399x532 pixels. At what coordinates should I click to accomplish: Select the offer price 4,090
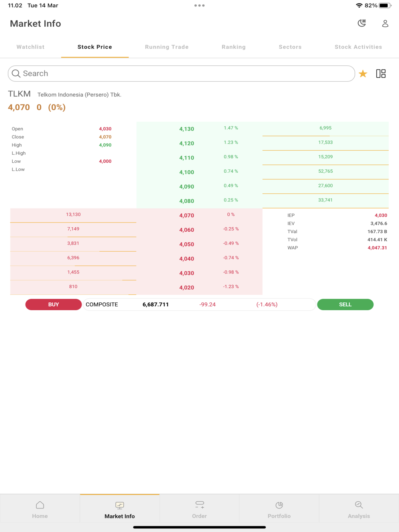[187, 187]
